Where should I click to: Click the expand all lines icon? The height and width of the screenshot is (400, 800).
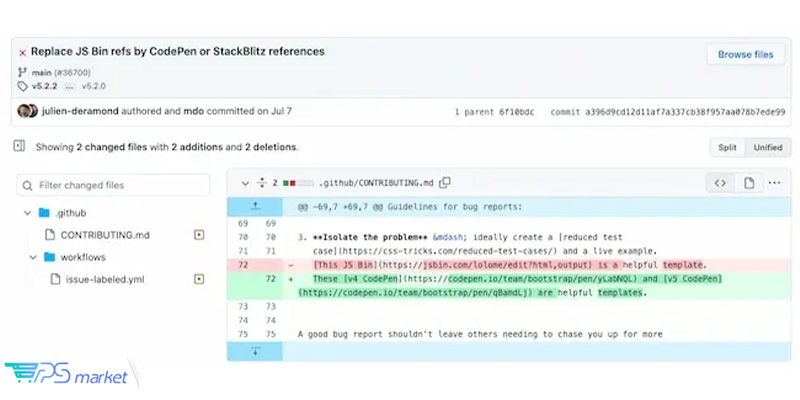point(262,183)
